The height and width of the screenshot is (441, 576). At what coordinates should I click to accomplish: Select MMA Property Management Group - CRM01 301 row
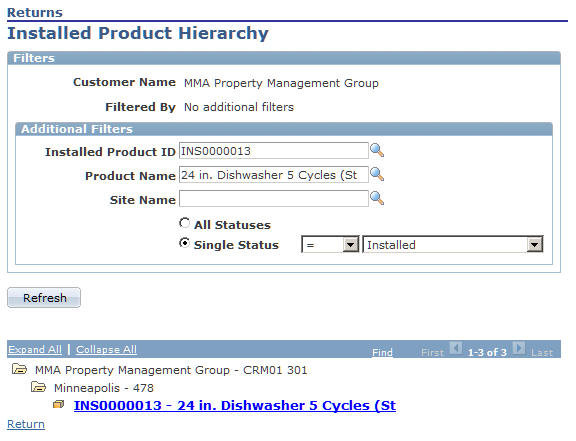171,370
